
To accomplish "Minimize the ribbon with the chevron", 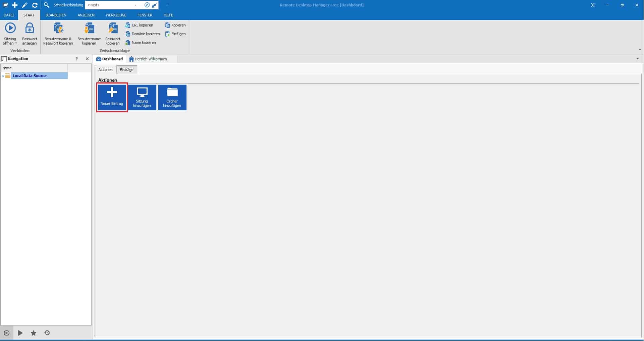I will tap(640, 49).
